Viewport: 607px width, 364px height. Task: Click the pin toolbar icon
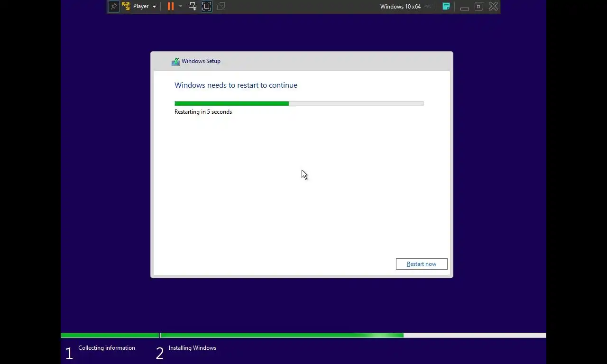[x=113, y=6]
